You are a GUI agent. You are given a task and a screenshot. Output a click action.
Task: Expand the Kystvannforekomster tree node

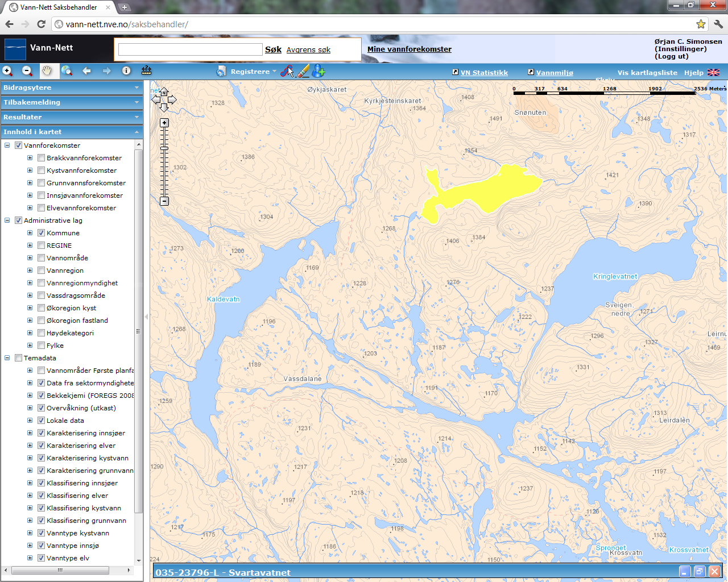(x=30, y=171)
